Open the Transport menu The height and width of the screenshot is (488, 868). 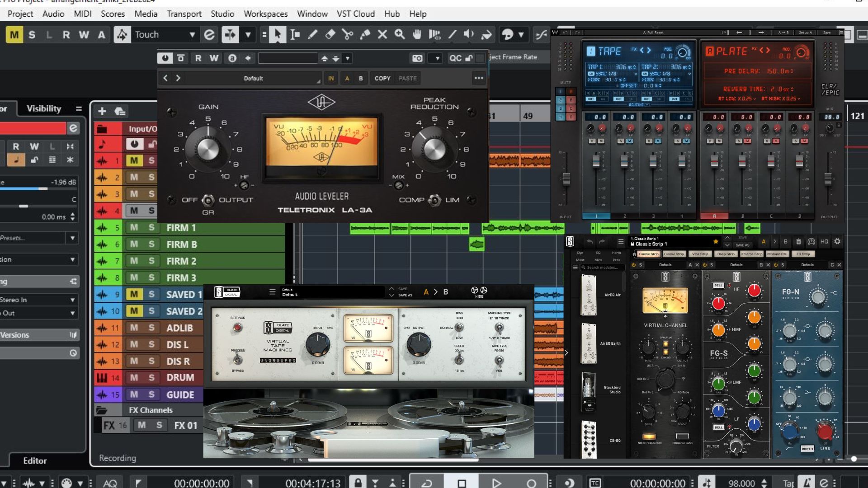pos(184,14)
